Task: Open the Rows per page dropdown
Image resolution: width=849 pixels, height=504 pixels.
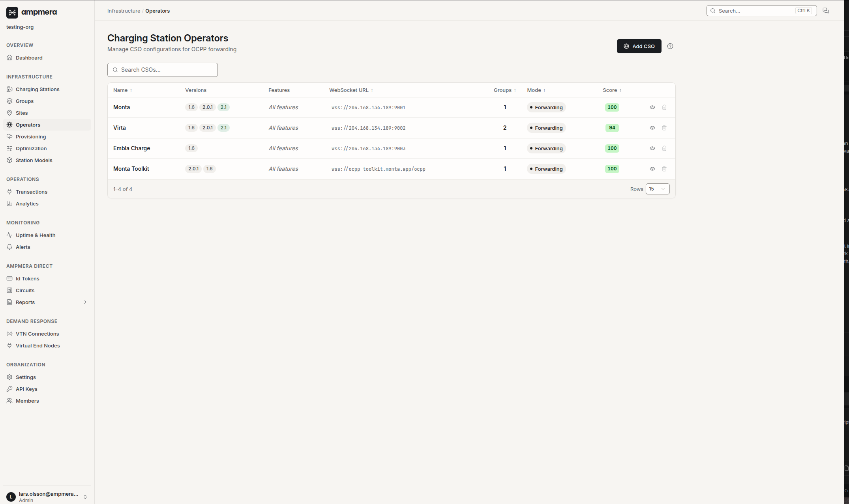Action: pos(658,189)
